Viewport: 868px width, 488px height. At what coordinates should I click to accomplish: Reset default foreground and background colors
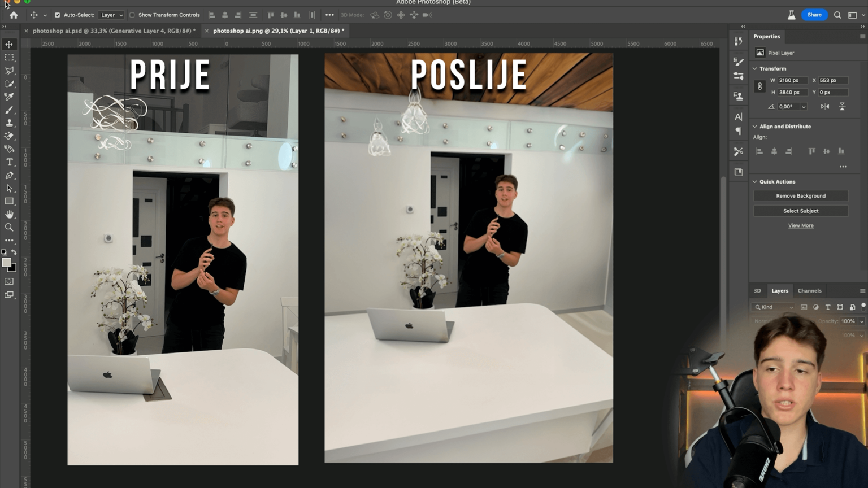pos(4,252)
